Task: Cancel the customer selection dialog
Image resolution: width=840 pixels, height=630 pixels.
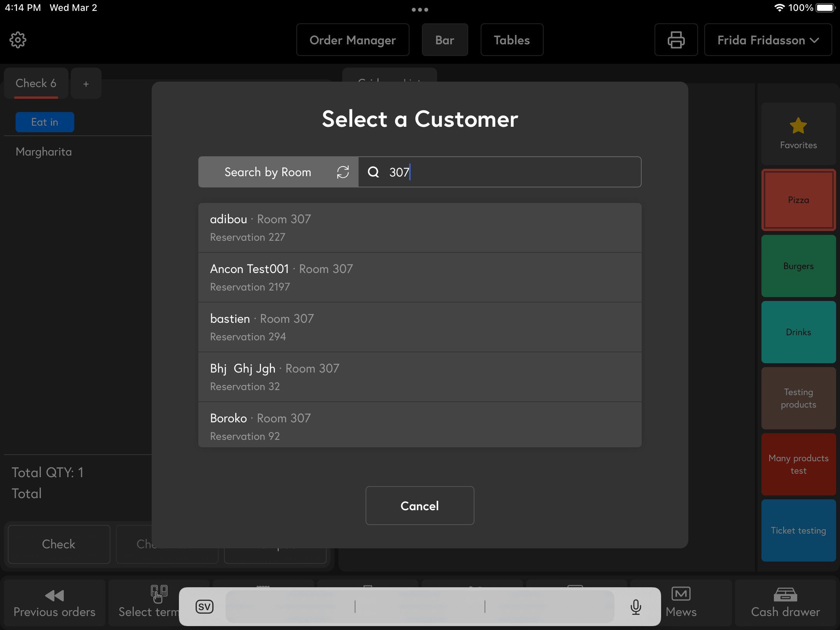Action: 420,506
